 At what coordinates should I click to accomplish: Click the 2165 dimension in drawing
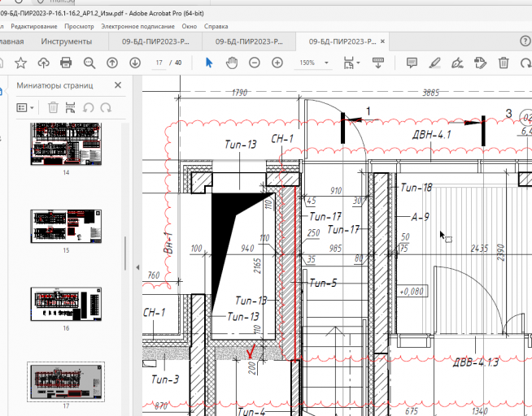pyautogui.click(x=257, y=266)
